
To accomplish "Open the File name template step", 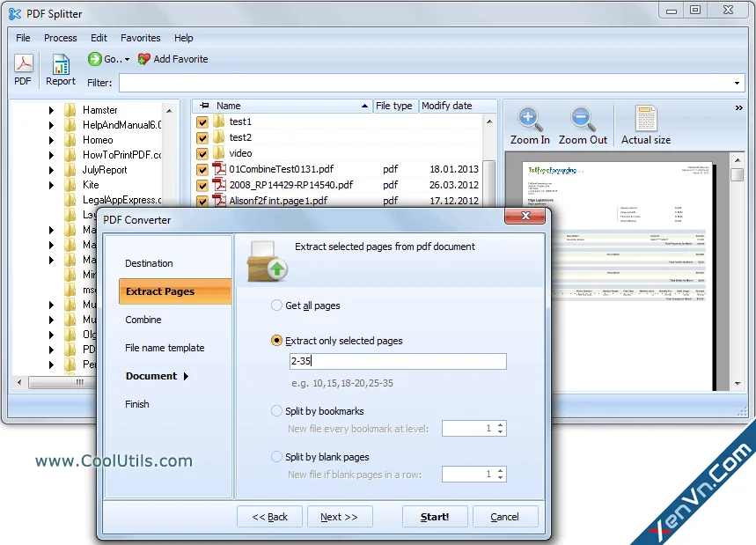I will (x=165, y=348).
